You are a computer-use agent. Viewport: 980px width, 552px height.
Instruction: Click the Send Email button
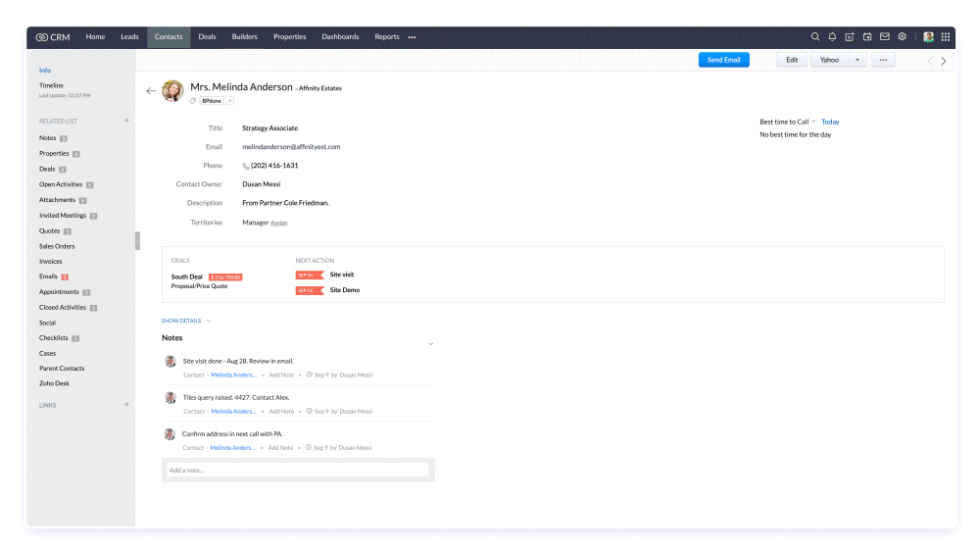coord(723,60)
